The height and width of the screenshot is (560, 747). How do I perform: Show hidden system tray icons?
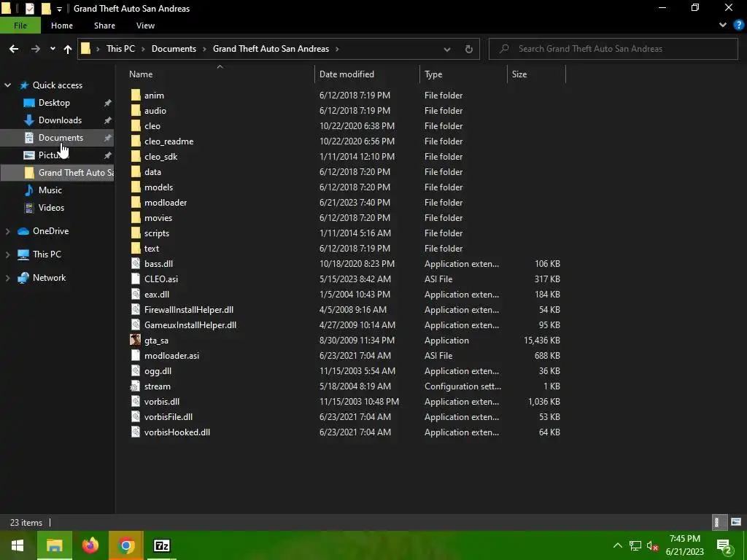pos(617,545)
